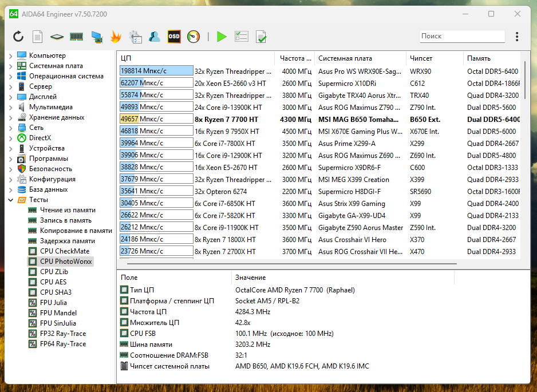Launch the flame stability test icon
This screenshot has width=537, height=392.
tap(116, 37)
